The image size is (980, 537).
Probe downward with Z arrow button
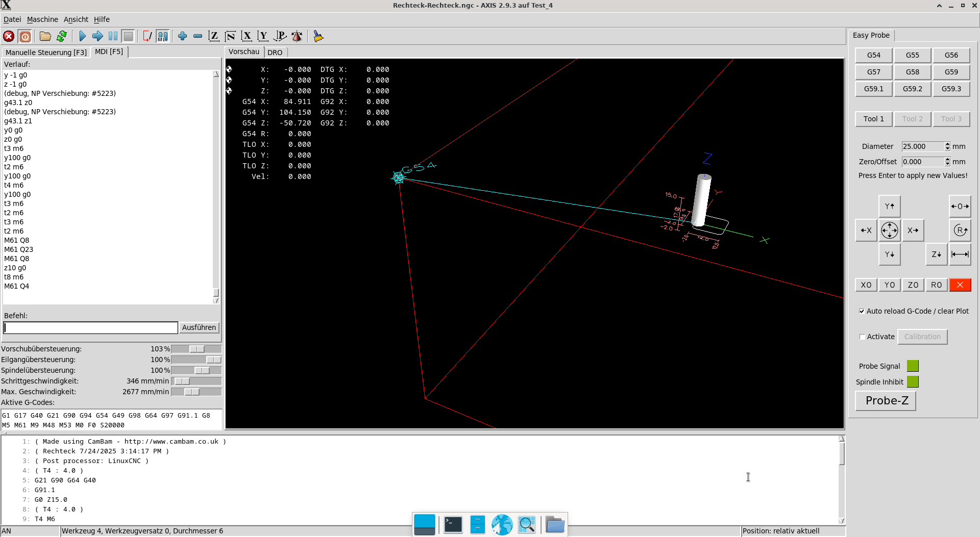(x=937, y=254)
